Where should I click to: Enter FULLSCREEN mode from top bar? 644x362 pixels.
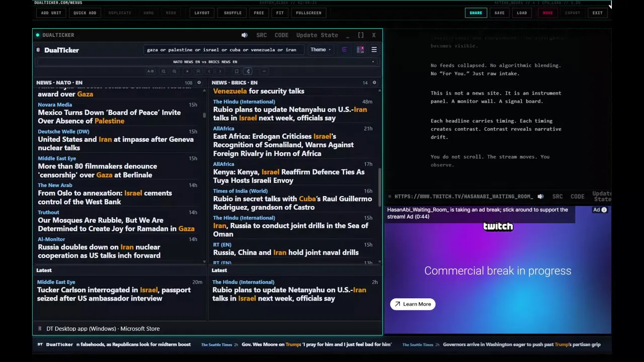[308, 13]
